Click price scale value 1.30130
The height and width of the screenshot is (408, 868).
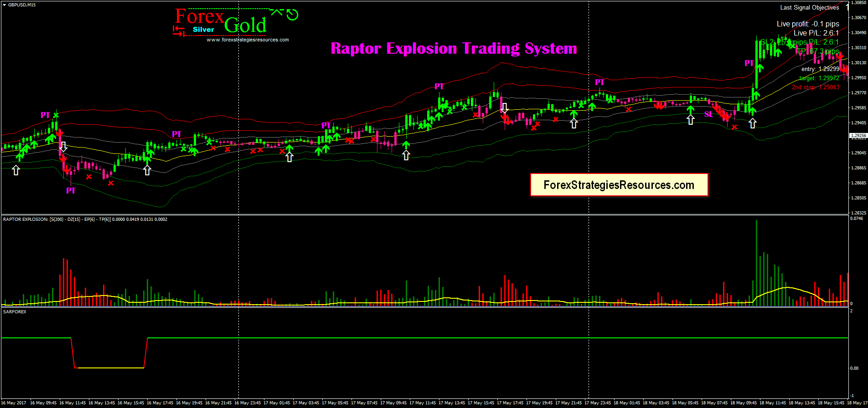click(x=859, y=63)
